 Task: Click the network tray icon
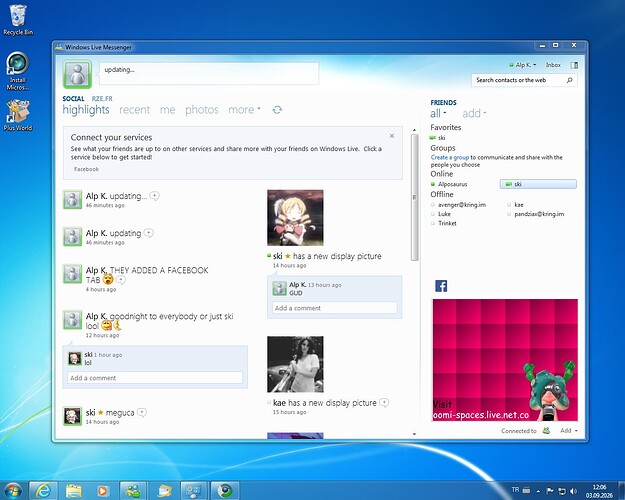tap(562, 491)
